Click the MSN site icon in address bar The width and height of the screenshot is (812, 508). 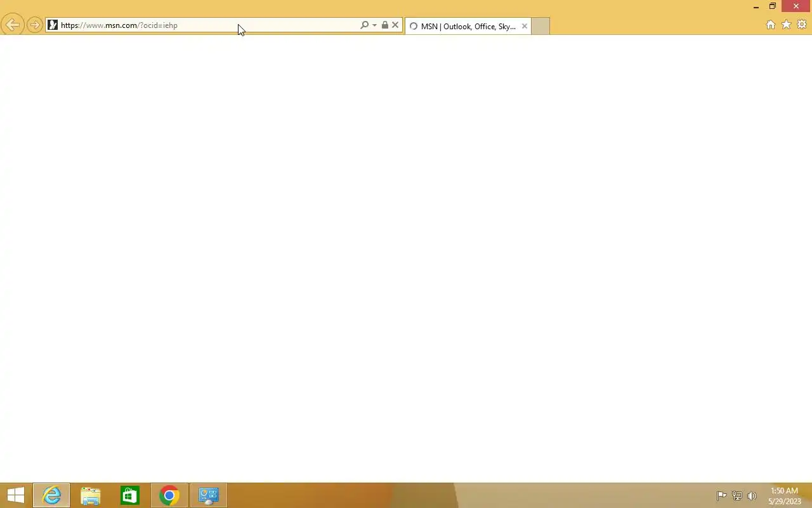click(53, 25)
